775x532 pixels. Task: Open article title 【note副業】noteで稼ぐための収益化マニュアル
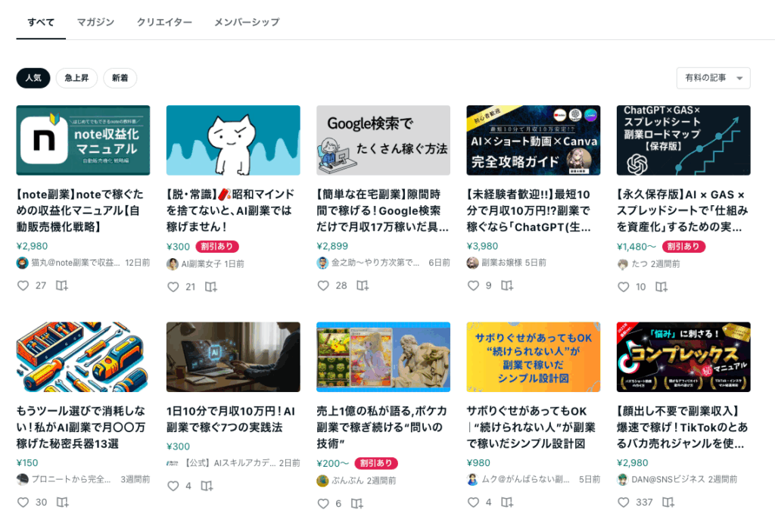click(x=80, y=210)
